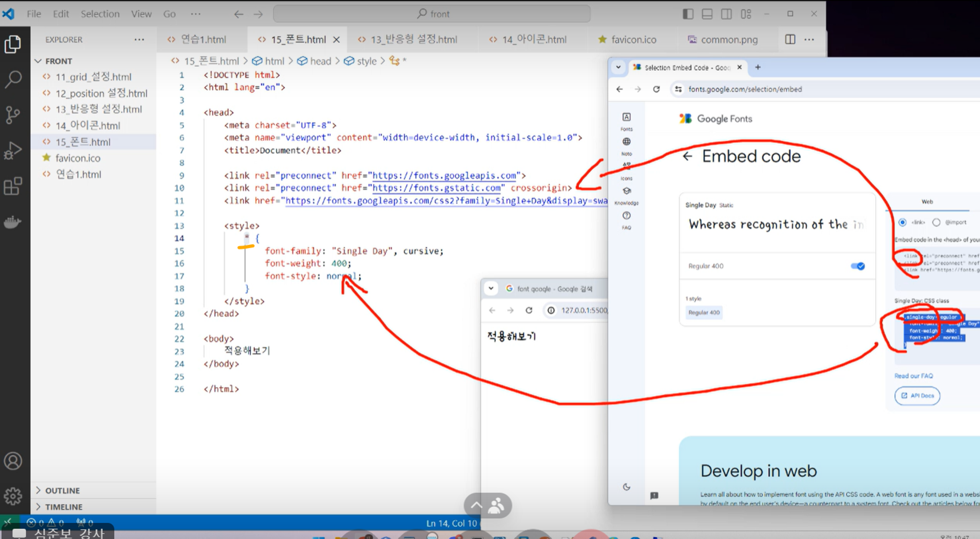Viewport: 980px width, 539px height.
Task: Expand the TIMELINE section
Action: 64,507
